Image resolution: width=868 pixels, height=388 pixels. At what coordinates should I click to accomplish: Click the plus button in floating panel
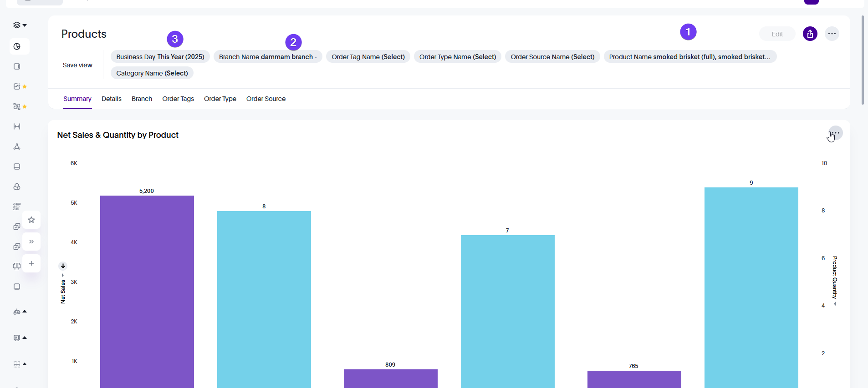click(x=31, y=263)
